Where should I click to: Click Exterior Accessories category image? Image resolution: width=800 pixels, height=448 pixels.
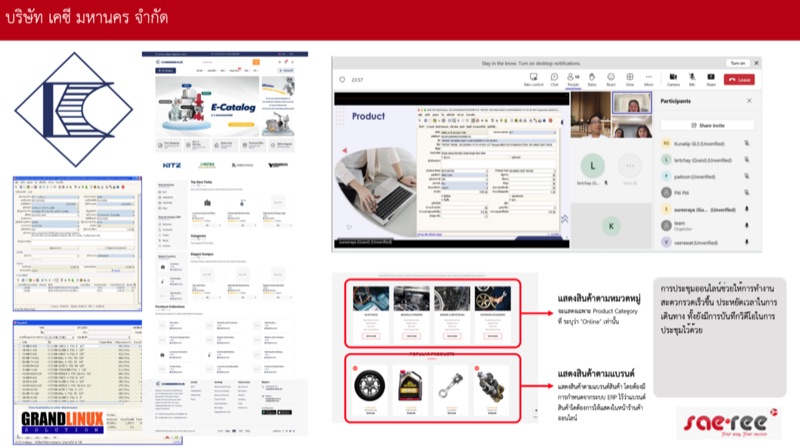pos(492,298)
